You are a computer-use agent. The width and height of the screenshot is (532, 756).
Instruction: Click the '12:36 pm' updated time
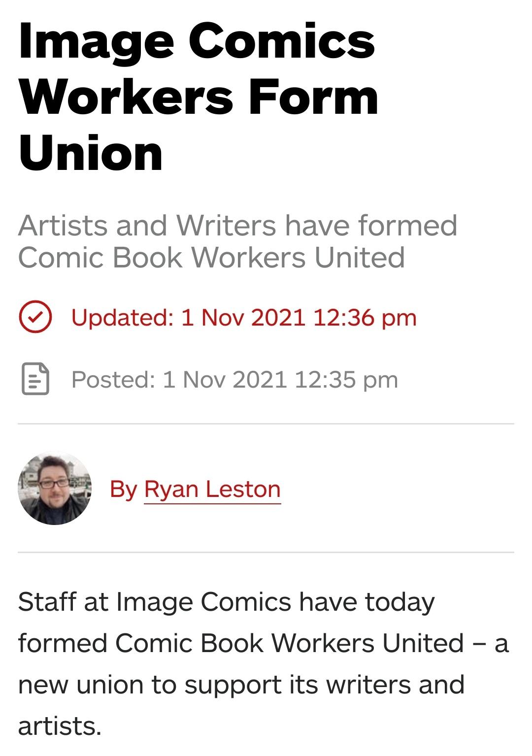[x=365, y=317]
